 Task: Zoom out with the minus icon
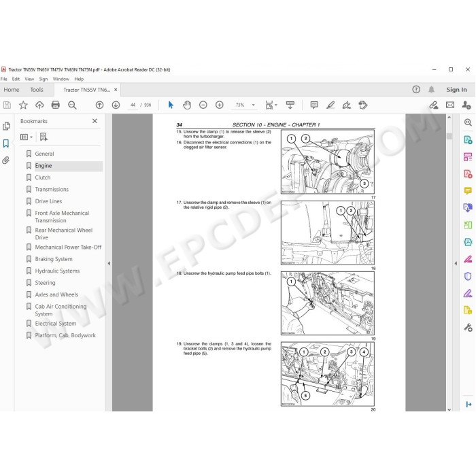point(203,105)
